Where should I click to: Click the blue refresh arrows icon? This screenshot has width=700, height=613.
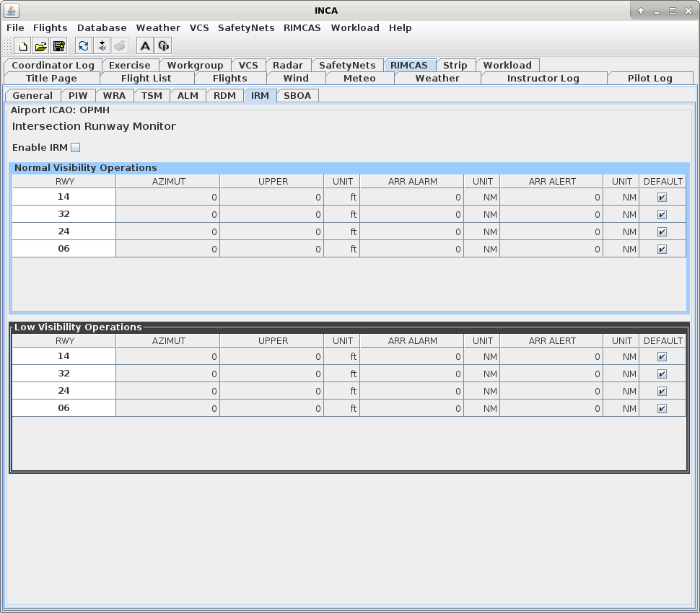pos(84,46)
